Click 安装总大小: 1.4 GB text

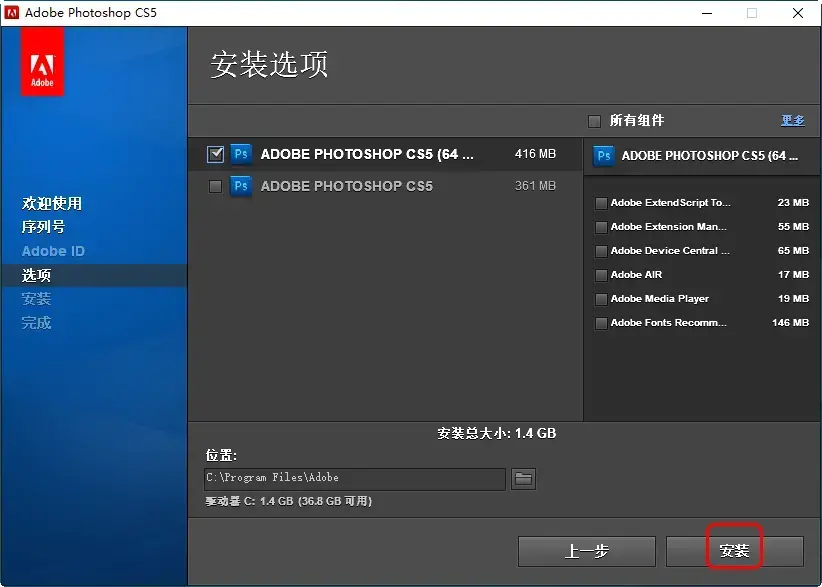point(496,433)
